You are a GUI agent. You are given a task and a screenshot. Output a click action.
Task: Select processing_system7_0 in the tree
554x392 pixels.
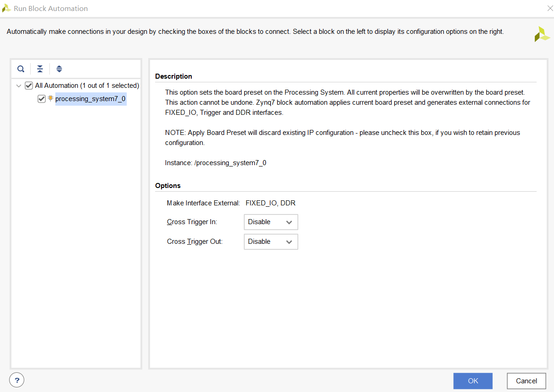tap(90, 99)
